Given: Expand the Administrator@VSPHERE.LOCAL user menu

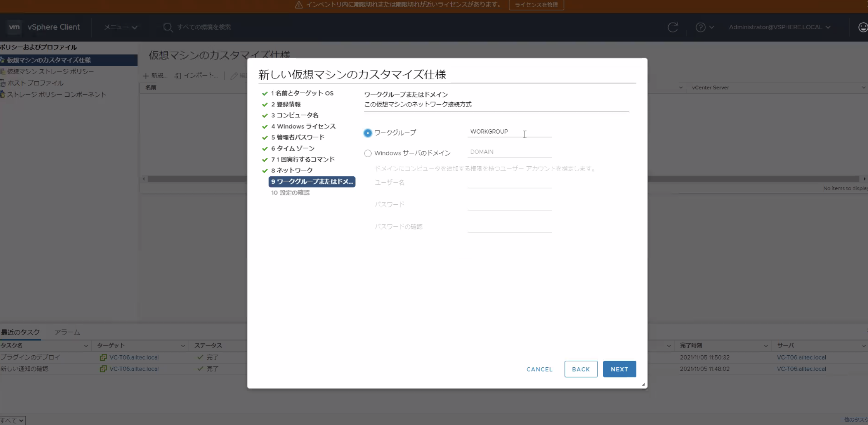Looking at the screenshot, I should [x=779, y=27].
